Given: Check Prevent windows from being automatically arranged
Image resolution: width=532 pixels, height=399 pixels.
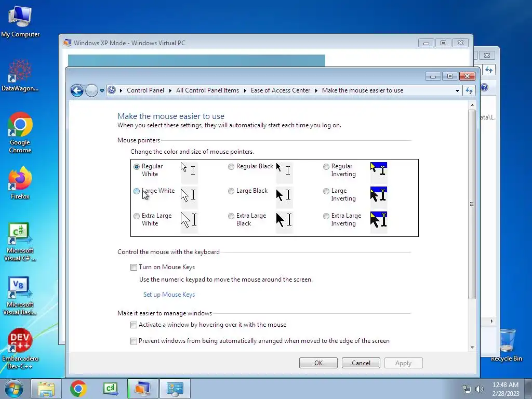Looking at the screenshot, I should [x=134, y=341].
